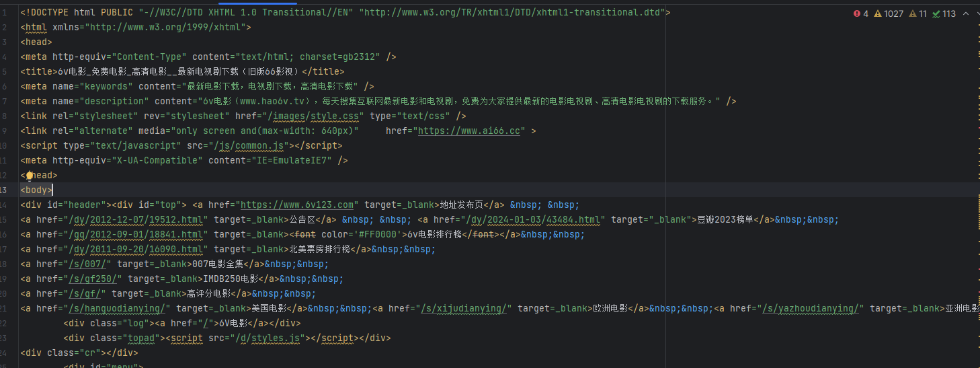
Task: Click the /dy/2012-12-07/19512.html path
Action: click(136, 219)
